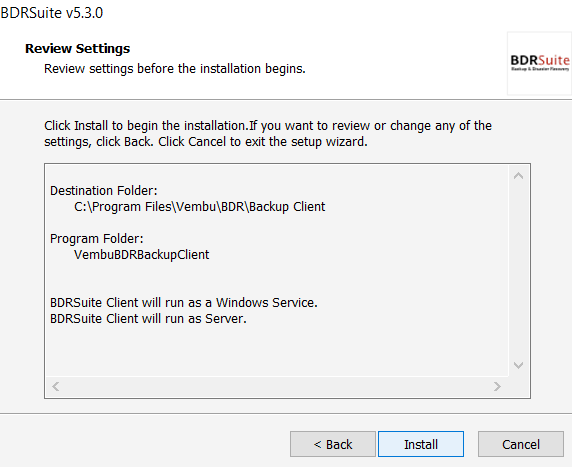This screenshot has width=572, height=467.
Task: Click the instruction paragraph about clicking Install
Action: [x=268, y=134]
